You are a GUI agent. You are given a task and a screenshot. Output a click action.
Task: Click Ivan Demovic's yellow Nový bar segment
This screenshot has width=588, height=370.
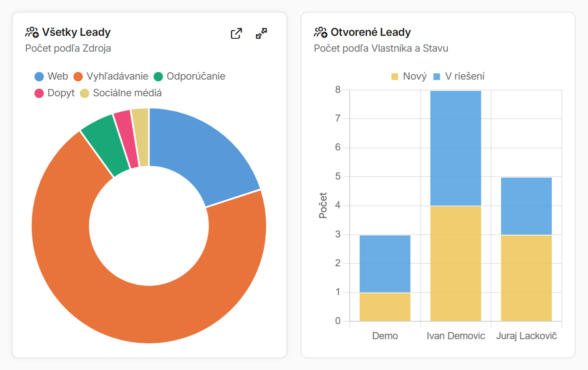point(456,264)
